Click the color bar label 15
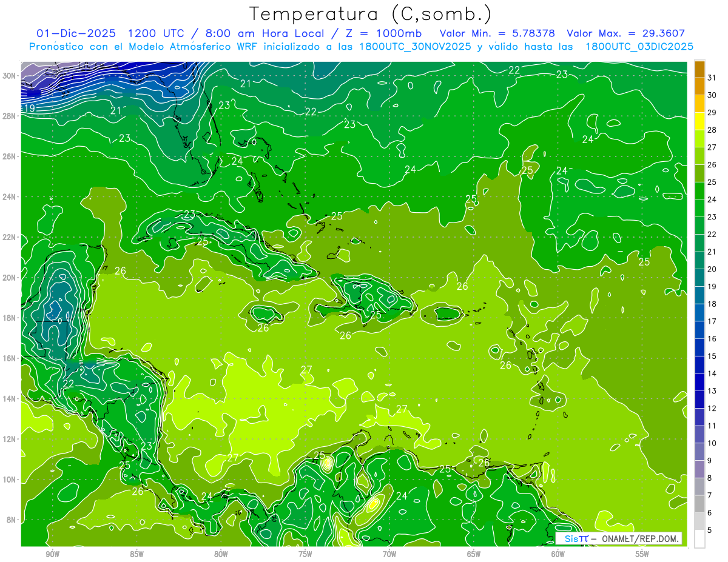Image resolution: width=728 pixels, height=562 pixels. [712, 356]
